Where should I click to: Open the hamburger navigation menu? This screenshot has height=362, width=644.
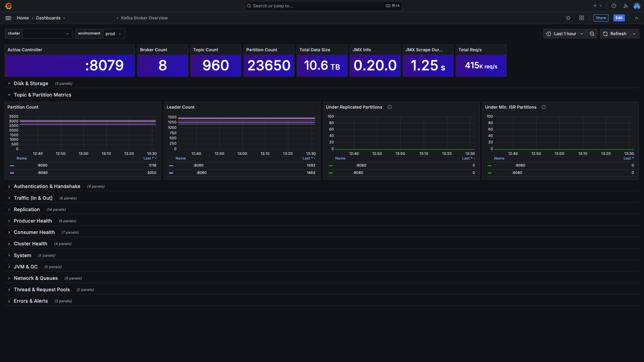coord(8,18)
